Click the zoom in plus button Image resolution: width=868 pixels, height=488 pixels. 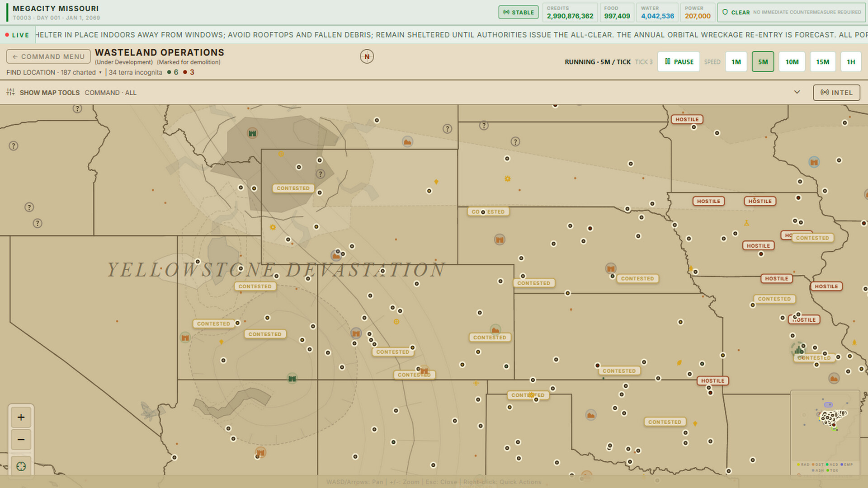point(21,417)
